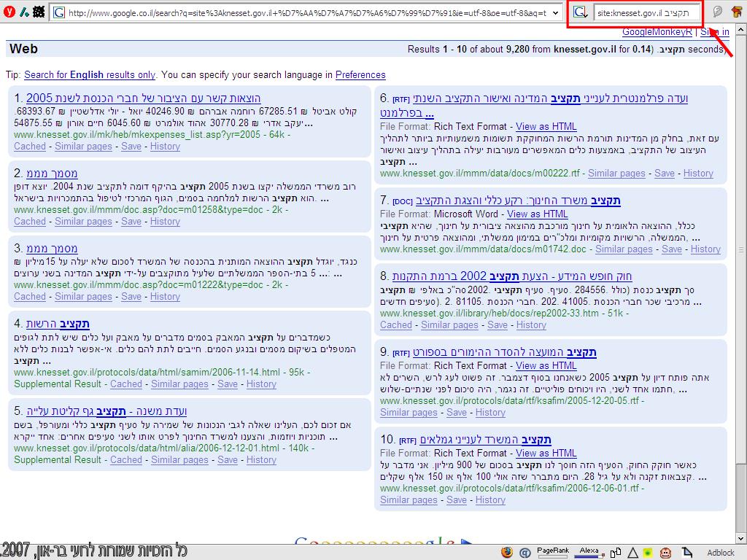Click History under result 2
Screen dimensions: 747x560
point(165,222)
